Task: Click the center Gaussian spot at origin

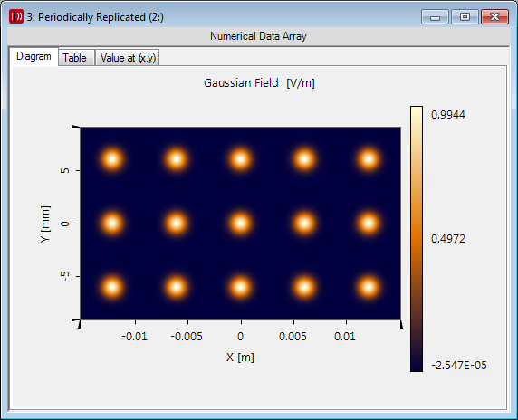Action: coord(241,224)
